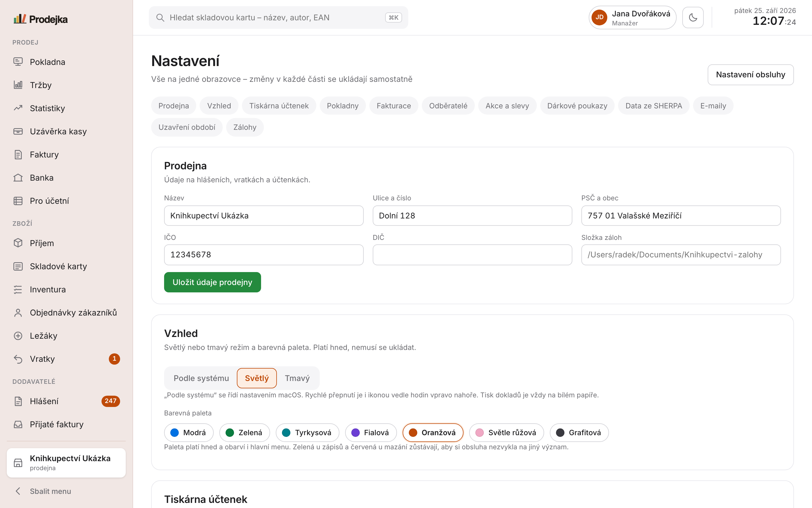Open Vratky via the return arrow icon
Screen dimensions: 812x508
click(x=18, y=359)
